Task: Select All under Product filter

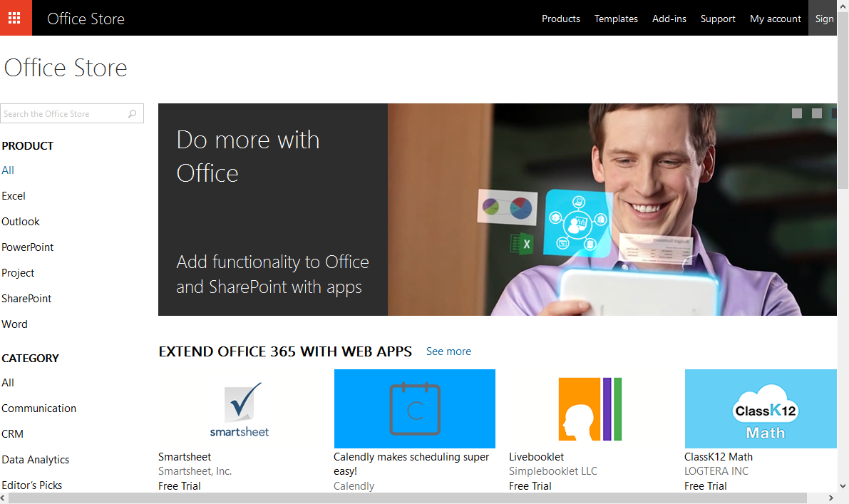Action: click(x=8, y=170)
